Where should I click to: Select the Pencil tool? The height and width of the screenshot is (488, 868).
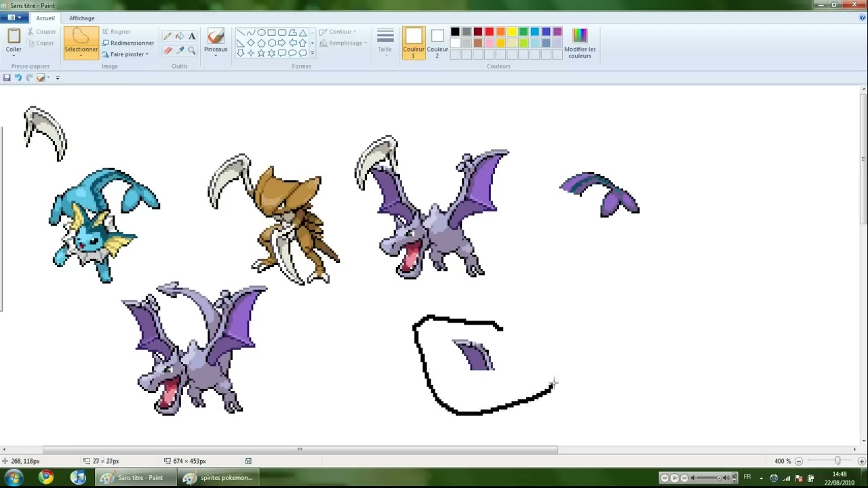pyautogui.click(x=167, y=36)
